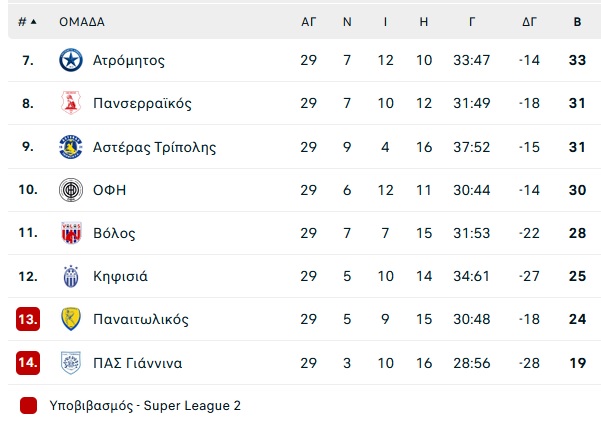Sort standings by Β points column
This screenshot has width=601, height=448.
point(577,22)
